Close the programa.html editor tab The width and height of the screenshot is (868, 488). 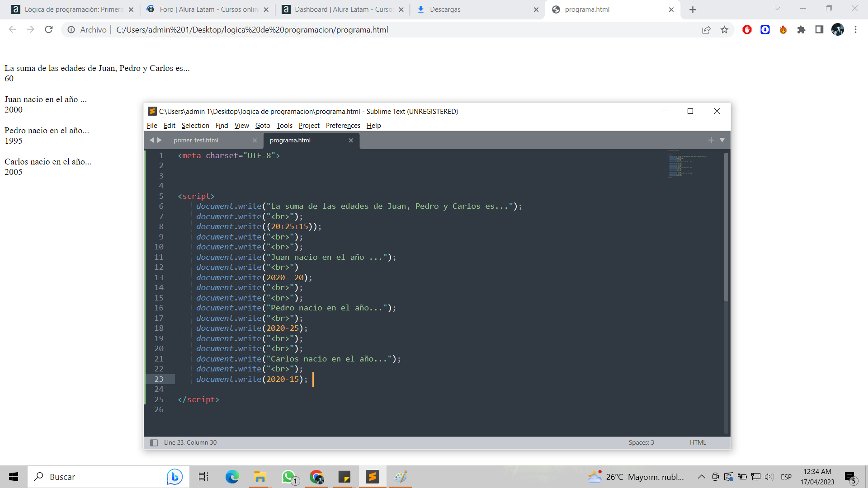pos(351,140)
